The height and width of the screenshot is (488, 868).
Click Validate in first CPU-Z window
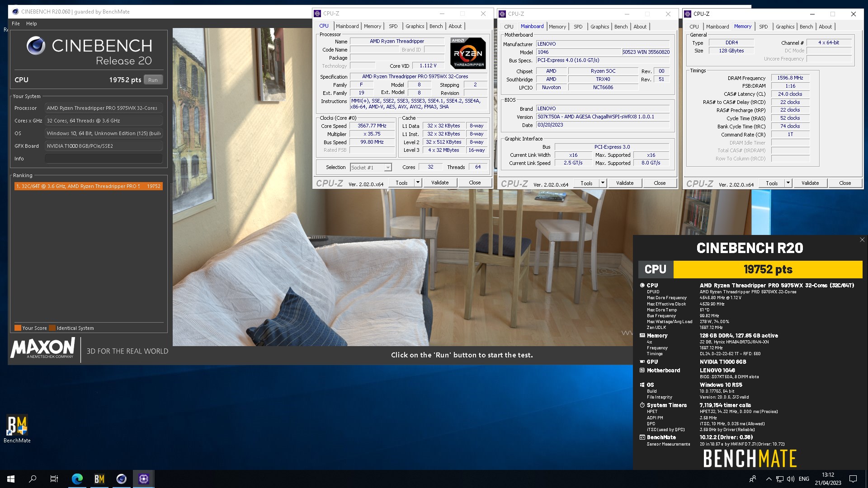point(440,183)
